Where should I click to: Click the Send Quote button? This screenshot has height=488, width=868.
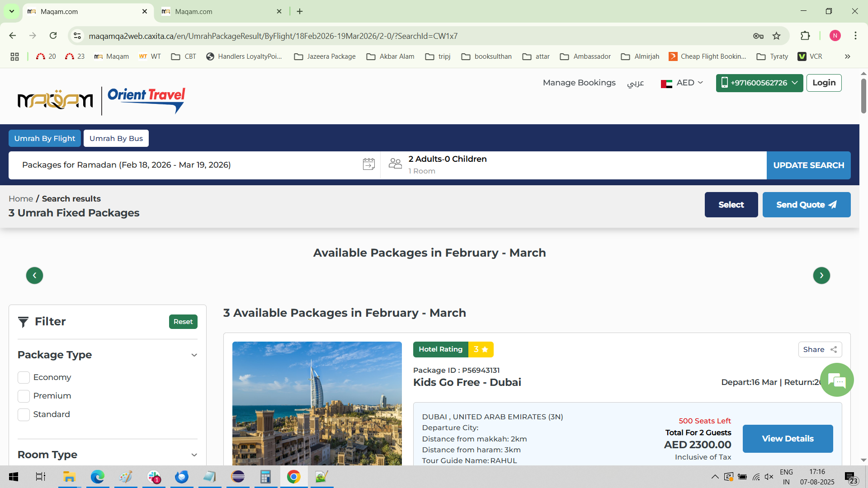[x=806, y=205]
